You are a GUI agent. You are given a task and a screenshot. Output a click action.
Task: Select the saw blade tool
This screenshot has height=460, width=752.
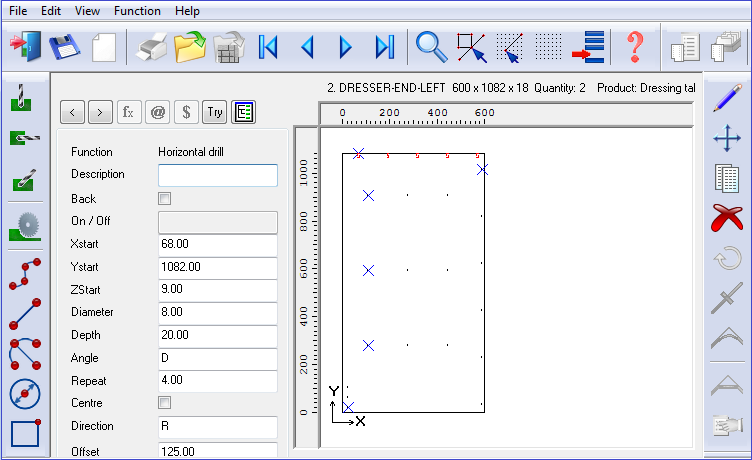[25, 226]
